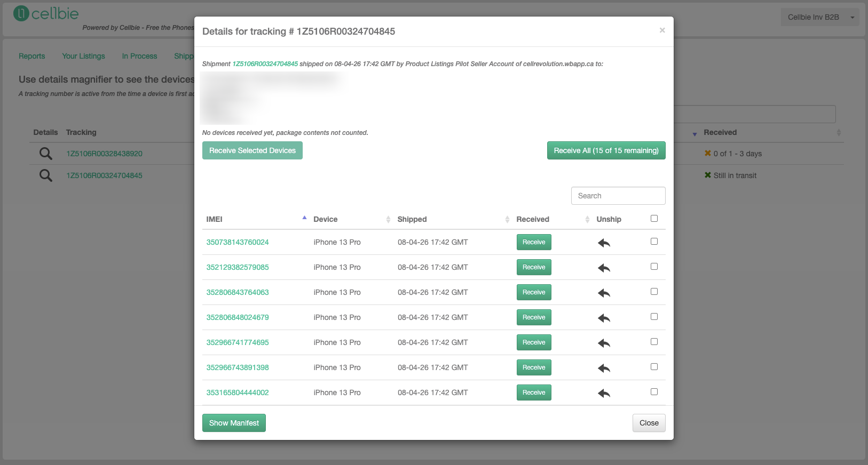Open IMEI link 352806848024679
This screenshot has height=465, width=868.
[x=238, y=317]
